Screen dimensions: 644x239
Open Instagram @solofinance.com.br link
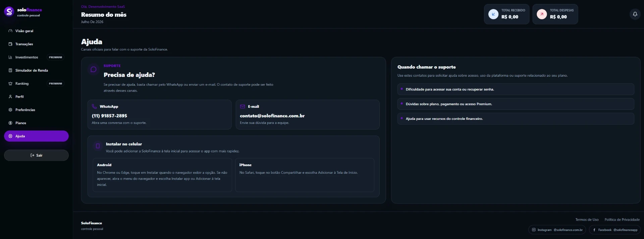coord(557,230)
